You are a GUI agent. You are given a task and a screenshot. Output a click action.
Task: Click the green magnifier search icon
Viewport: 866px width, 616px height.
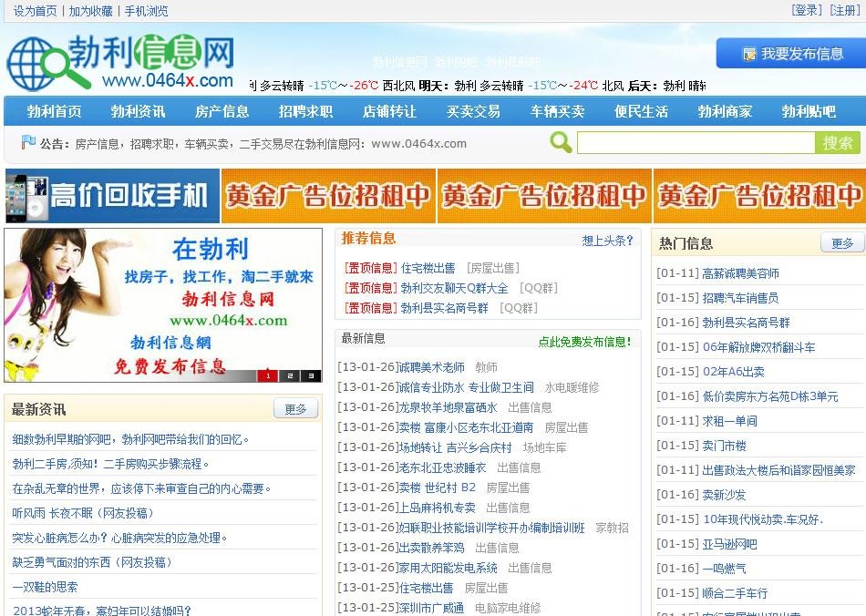coord(561,142)
